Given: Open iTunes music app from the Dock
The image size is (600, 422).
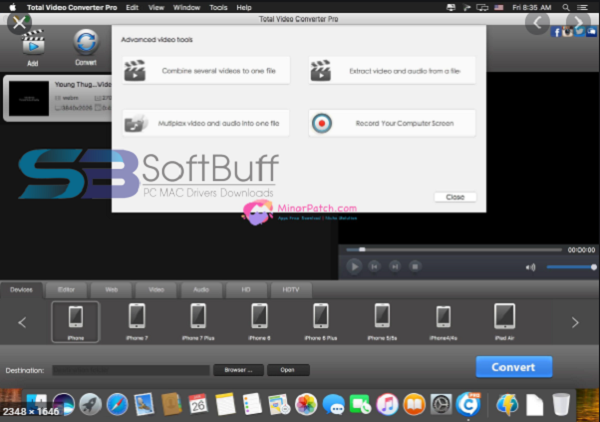Looking at the screenshot, I should (x=387, y=404).
